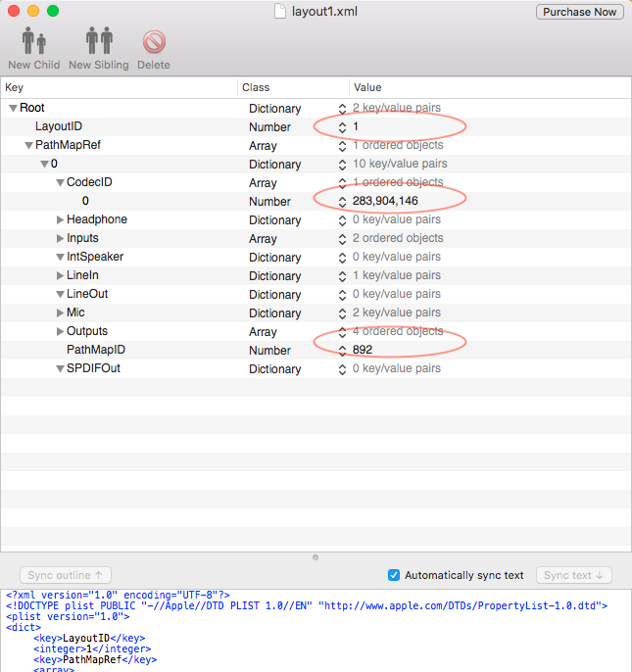Click <key>PathMapRef</key> in the XML text
This screenshot has height=672, width=632.
pos(95,659)
